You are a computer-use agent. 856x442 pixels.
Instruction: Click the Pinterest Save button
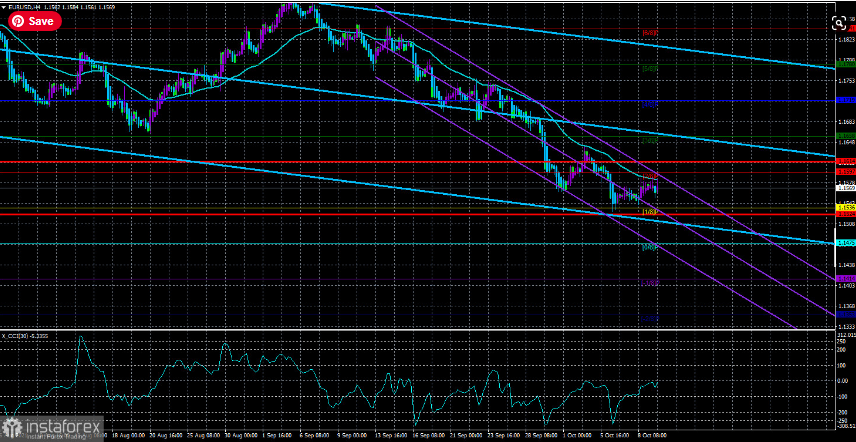(x=34, y=21)
